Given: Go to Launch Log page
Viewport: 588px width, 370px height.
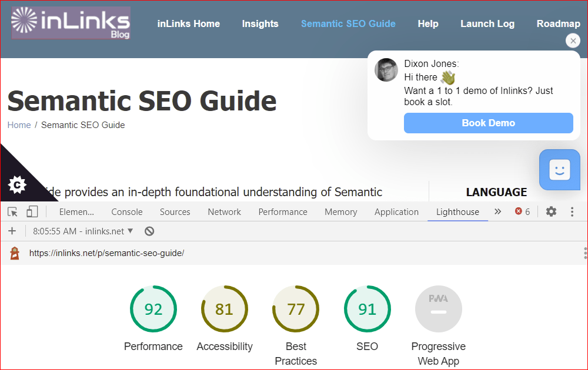Looking at the screenshot, I should click(487, 23).
